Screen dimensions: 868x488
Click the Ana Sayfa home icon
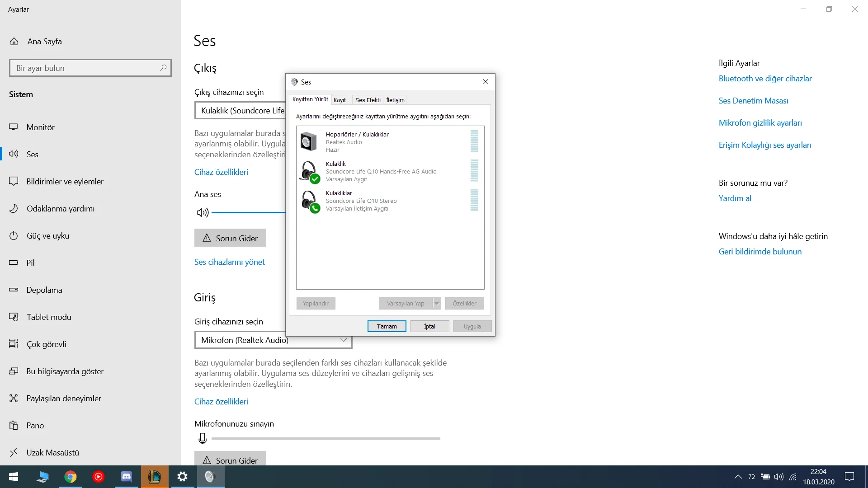click(14, 42)
